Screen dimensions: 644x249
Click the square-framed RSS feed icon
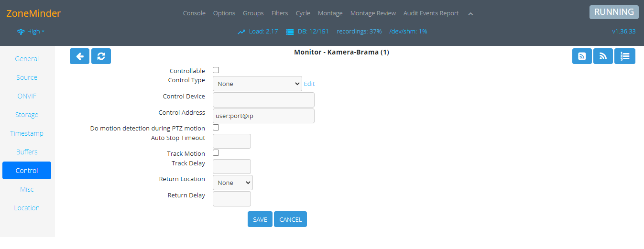point(582,56)
